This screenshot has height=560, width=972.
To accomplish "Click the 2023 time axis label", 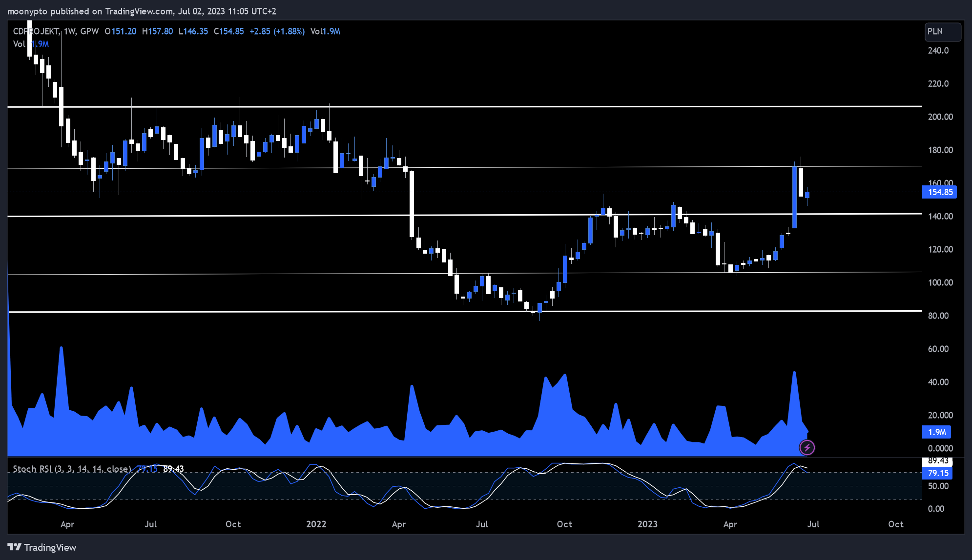I will click(x=647, y=524).
